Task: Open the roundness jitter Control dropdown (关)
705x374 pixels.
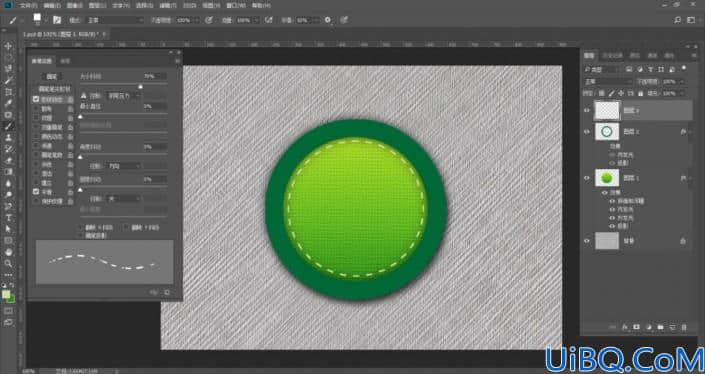Action: [123, 198]
